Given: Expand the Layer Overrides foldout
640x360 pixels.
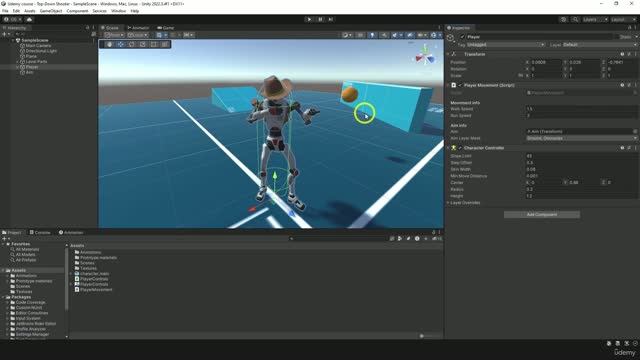Looking at the screenshot, I should point(448,202).
